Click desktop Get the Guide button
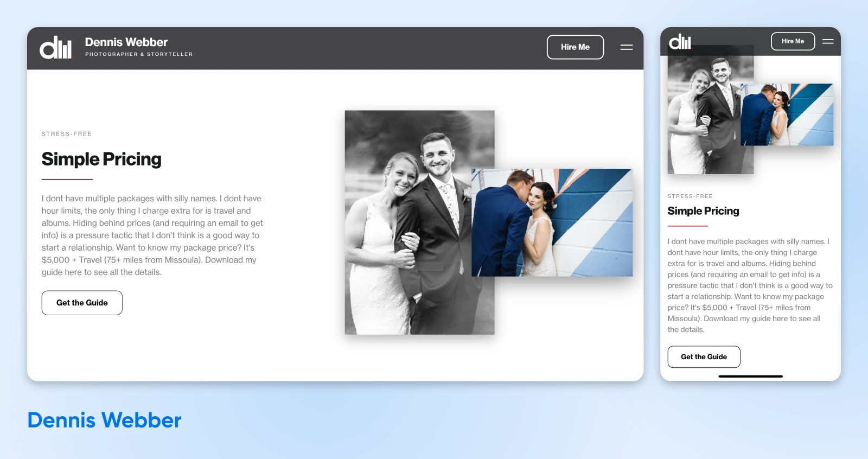868x459 pixels. click(82, 303)
